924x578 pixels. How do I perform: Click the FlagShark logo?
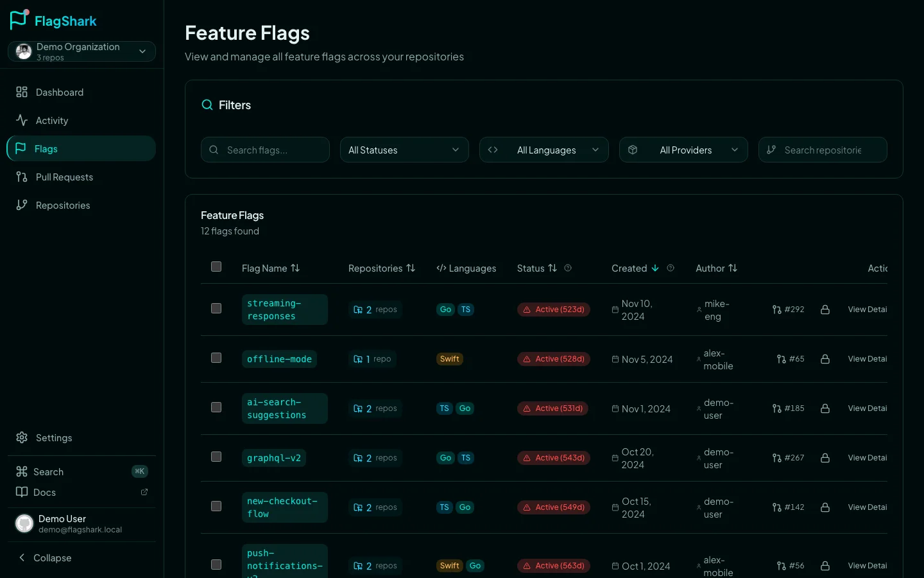[53, 20]
